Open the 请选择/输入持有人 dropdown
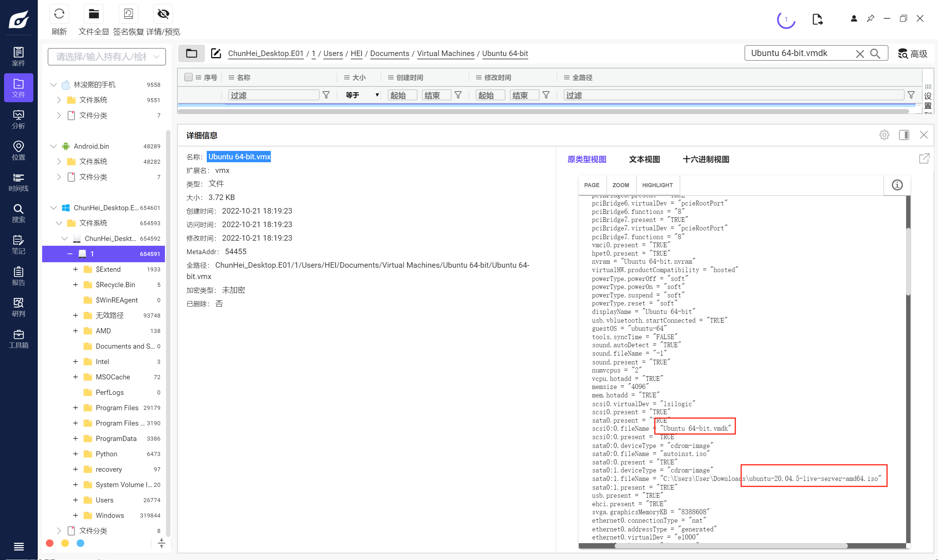The width and height of the screenshot is (938, 560). (107, 57)
